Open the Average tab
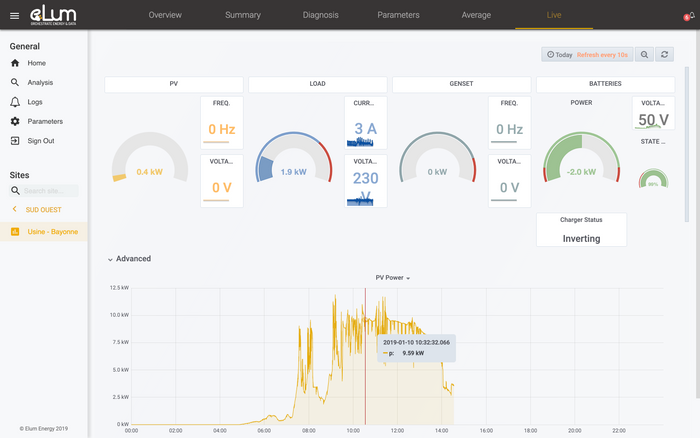Screen dimensions: 700x438 pos(476,15)
